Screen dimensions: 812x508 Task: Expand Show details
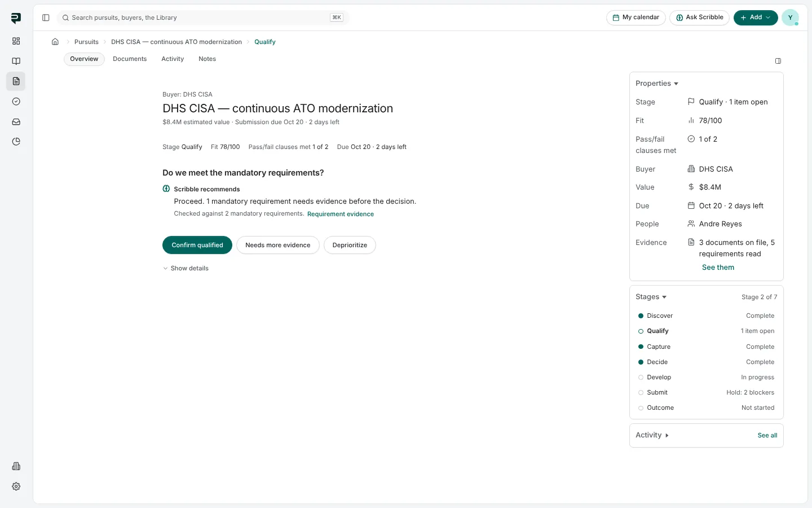[186, 268]
